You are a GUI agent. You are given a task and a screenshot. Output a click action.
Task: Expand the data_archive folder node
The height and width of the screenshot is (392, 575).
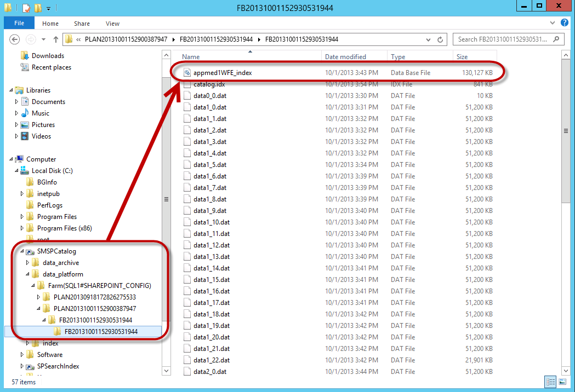tap(28, 263)
